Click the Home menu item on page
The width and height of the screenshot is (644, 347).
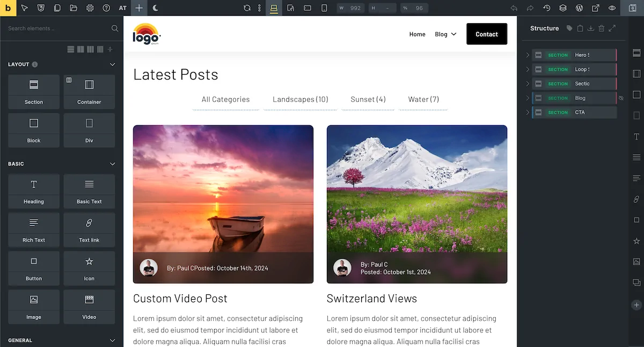417,34
